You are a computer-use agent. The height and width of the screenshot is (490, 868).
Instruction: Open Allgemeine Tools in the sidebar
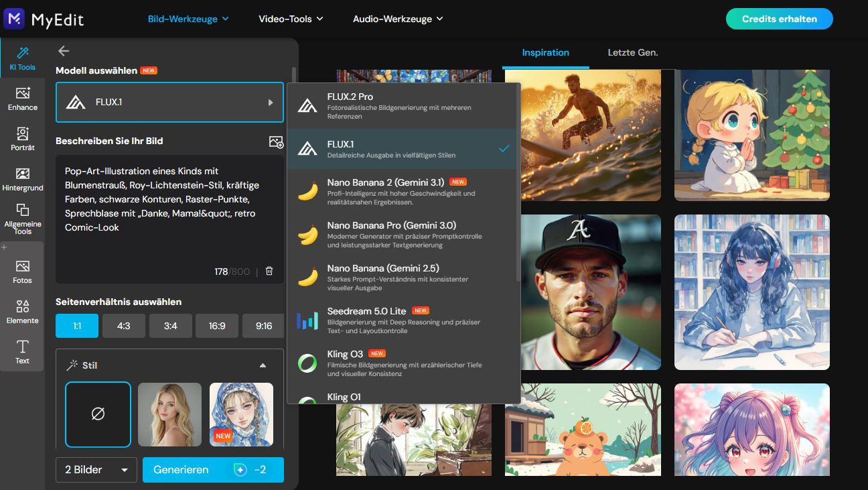22,219
